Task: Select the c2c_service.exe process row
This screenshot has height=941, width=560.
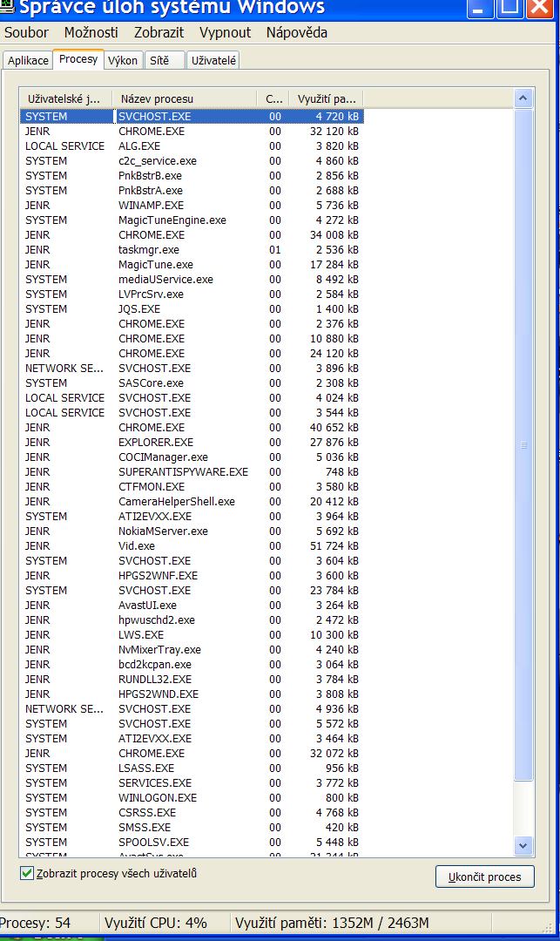Action: (x=192, y=161)
